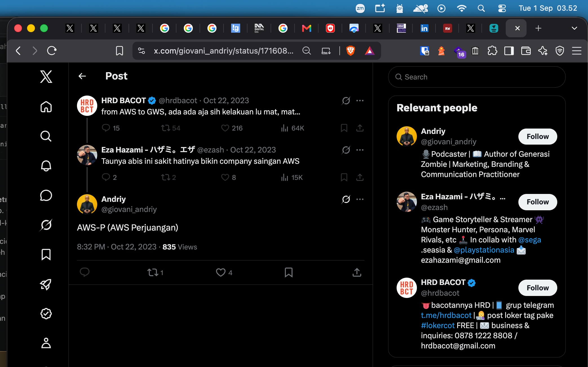Open the @playstationasia mention link

pos(484,250)
